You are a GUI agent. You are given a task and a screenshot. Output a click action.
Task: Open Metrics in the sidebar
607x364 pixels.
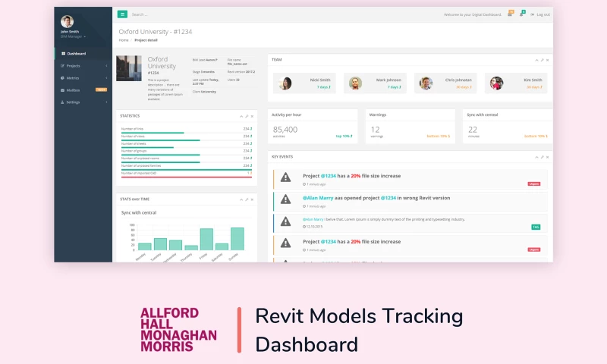pos(83,78)
